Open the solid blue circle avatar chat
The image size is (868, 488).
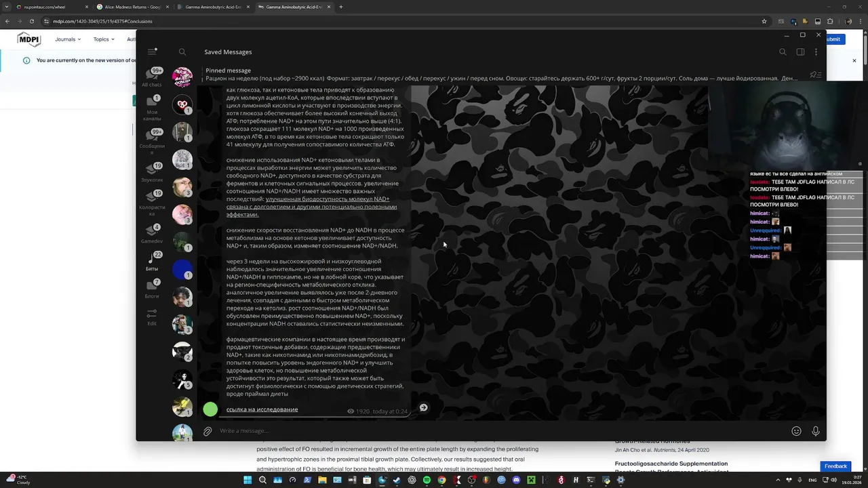[x=182, y=270]
